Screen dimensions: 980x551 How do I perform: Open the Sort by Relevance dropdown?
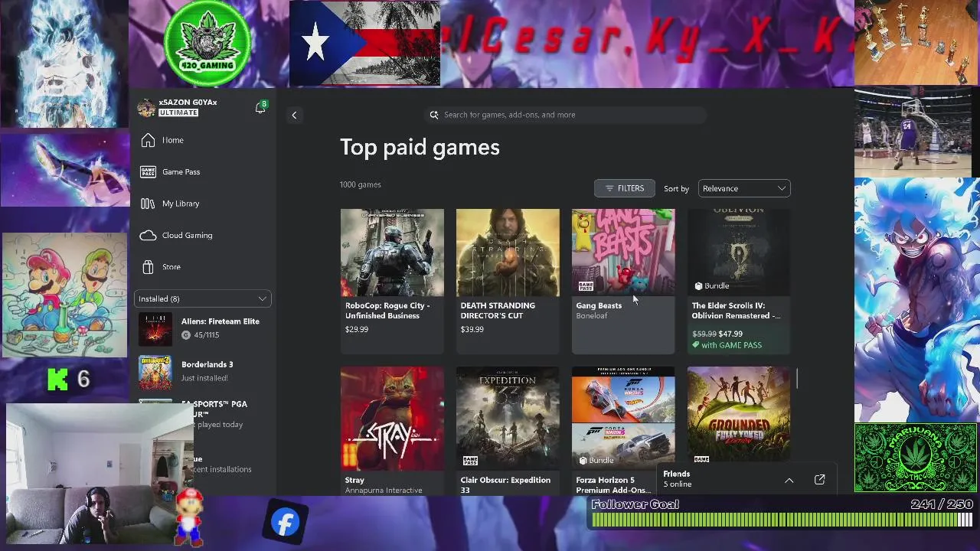click(744, 188)
